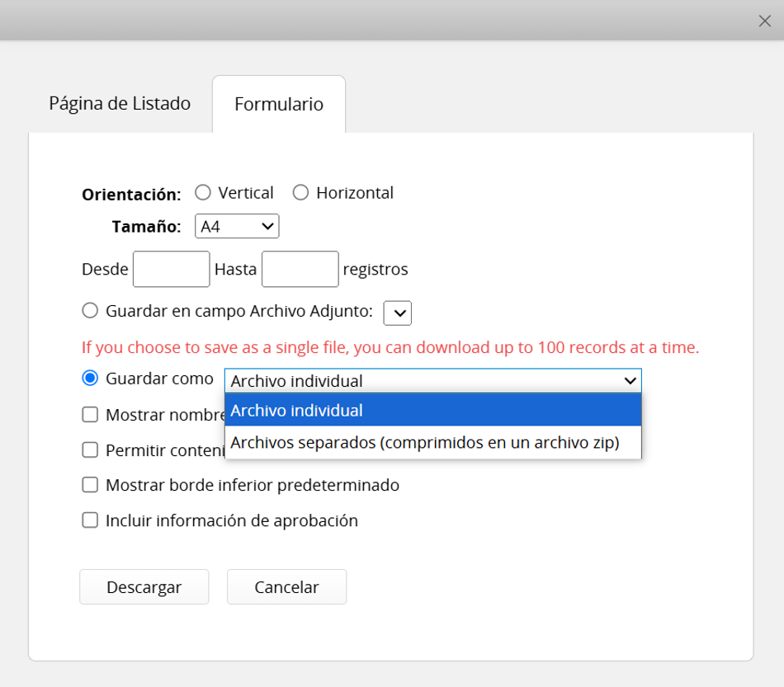This screenshot has height=687, width=784.
Task: Click the Descargar button
Action: (144, 586)
